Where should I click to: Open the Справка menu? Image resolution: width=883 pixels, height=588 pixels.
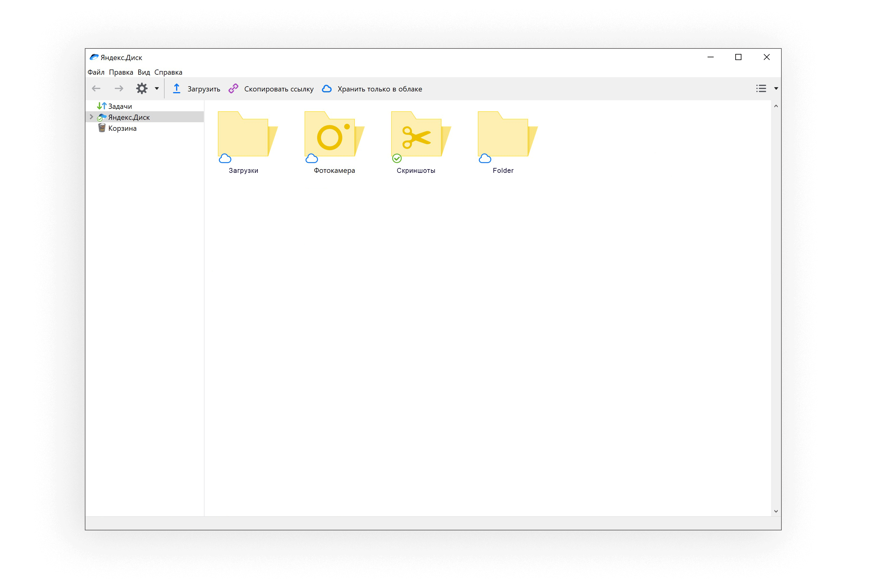(x=168, y=72)
